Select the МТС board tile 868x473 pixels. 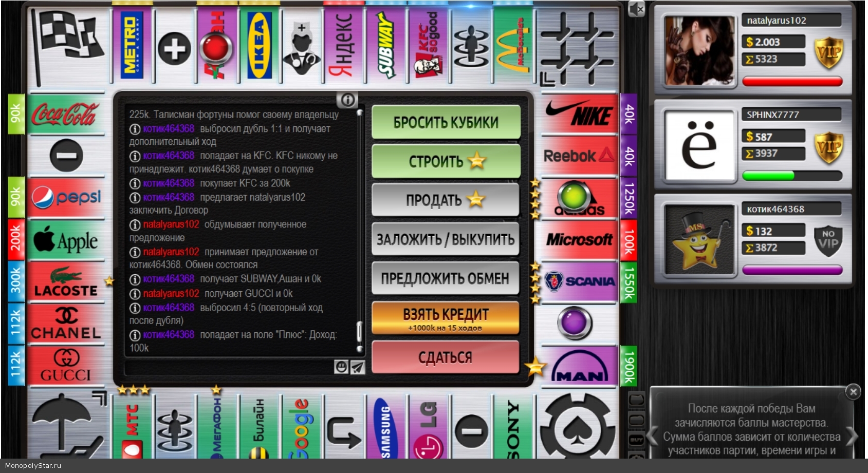point(132,426)
